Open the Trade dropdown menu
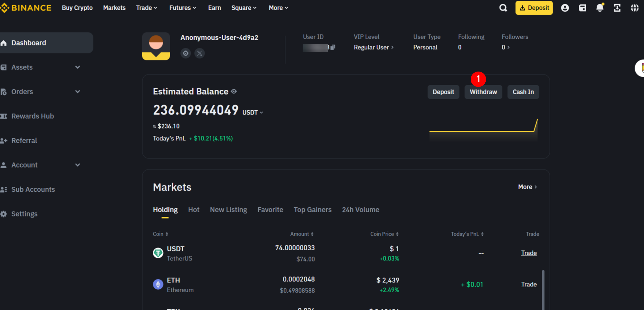The width and height of the screenshot is (644, 310). [x=146, y=8]
